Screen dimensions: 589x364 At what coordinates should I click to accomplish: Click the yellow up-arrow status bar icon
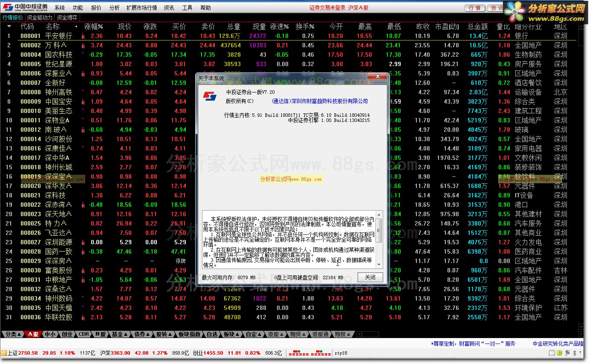click(560, 353)
